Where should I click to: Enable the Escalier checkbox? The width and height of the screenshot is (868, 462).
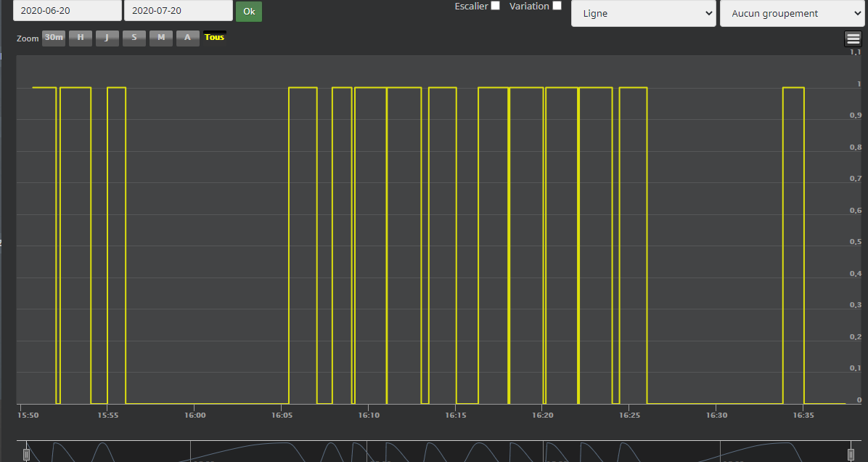[495, 6]
